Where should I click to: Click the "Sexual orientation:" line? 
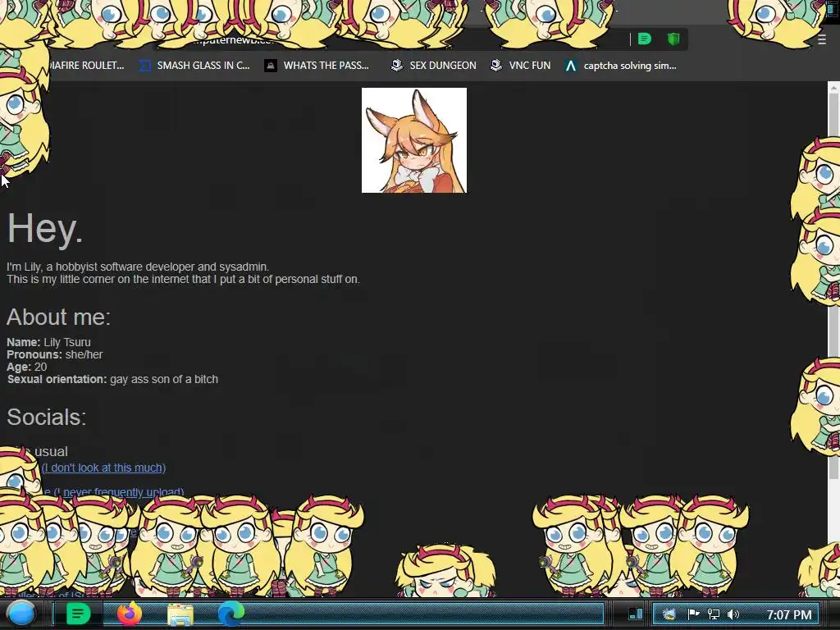[x=112, y=379]
